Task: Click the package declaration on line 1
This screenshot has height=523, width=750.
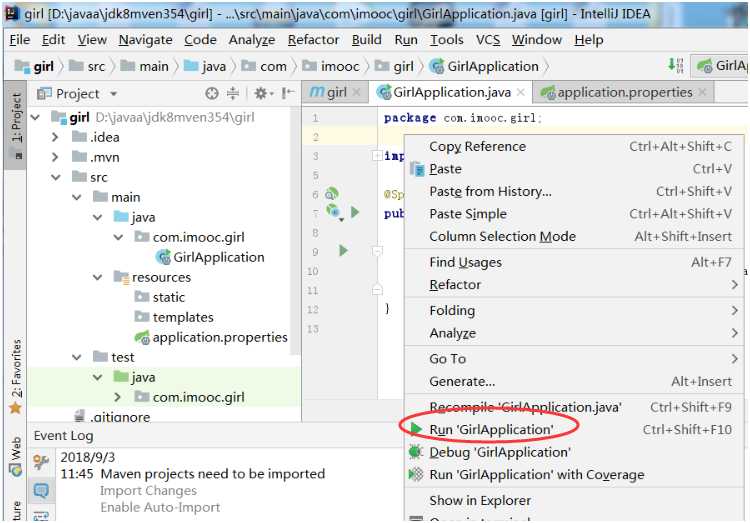Action: point(463,118)
